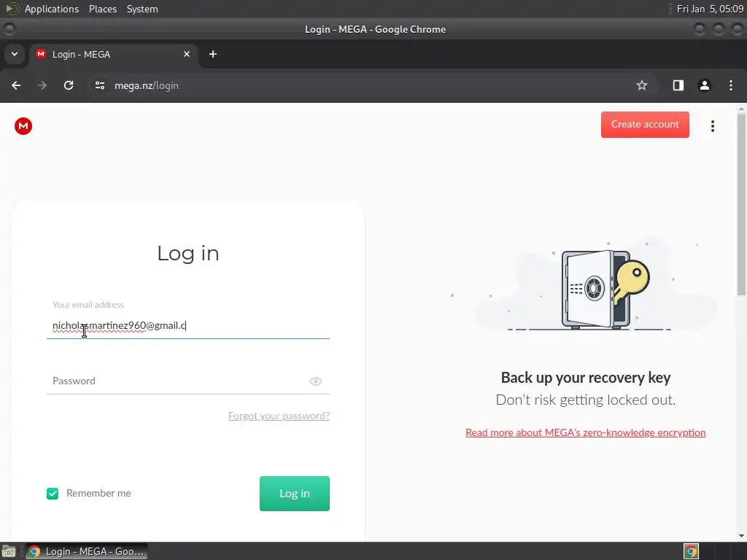
Task: Open the System menu
Action: click(x=142, y=9)
